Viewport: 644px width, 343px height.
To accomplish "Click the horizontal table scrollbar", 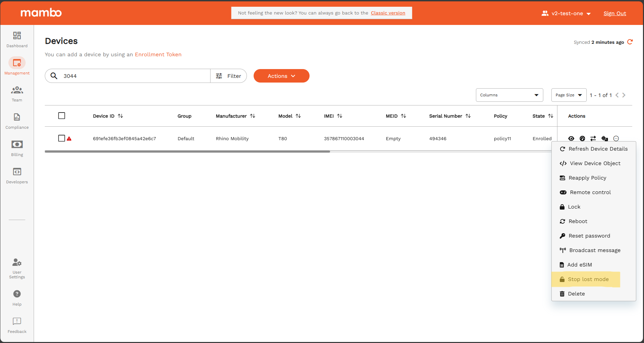I will pos(187,152).
